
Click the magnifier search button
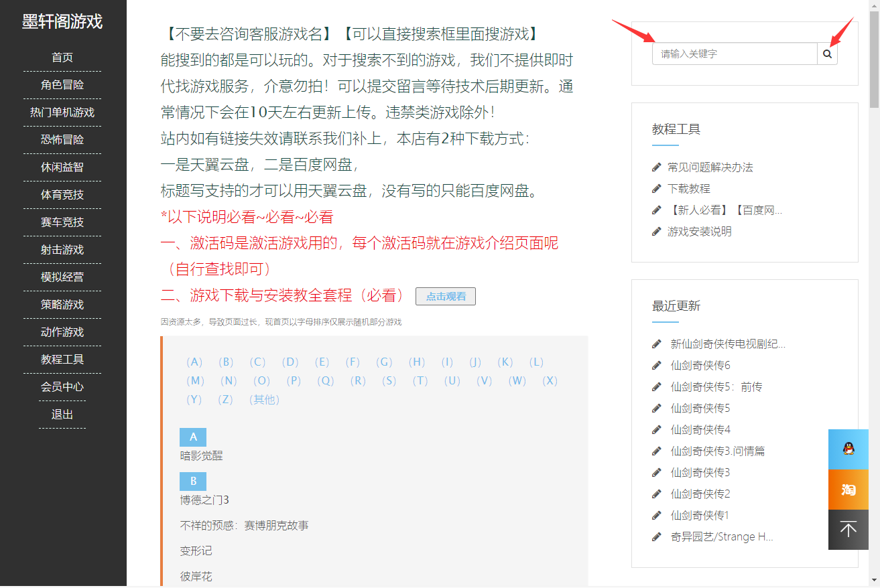[827, 54]
